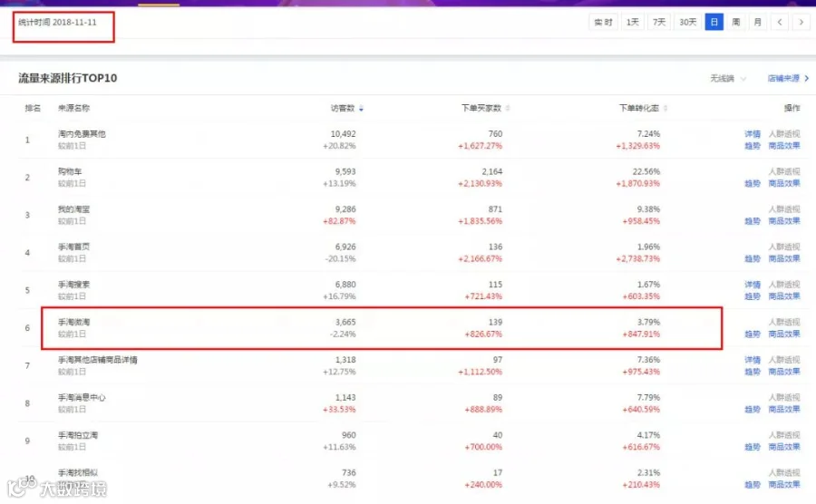The image size is (816, 504).
Task: Switch to the 7天 range
Action: coord(659,22)
